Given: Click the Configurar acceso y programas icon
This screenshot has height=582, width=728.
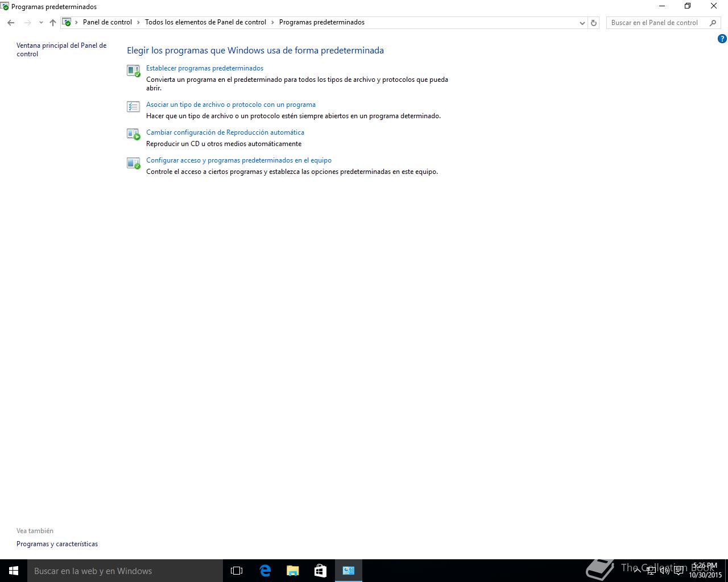Looking at the screenshot, I should coord(133,163).
